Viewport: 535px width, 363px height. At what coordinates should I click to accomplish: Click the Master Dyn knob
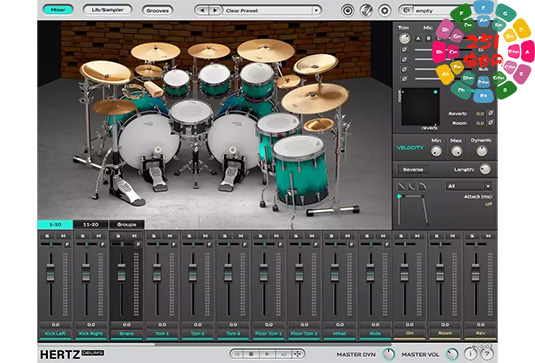pyautogui.click(x=388, y=354)
